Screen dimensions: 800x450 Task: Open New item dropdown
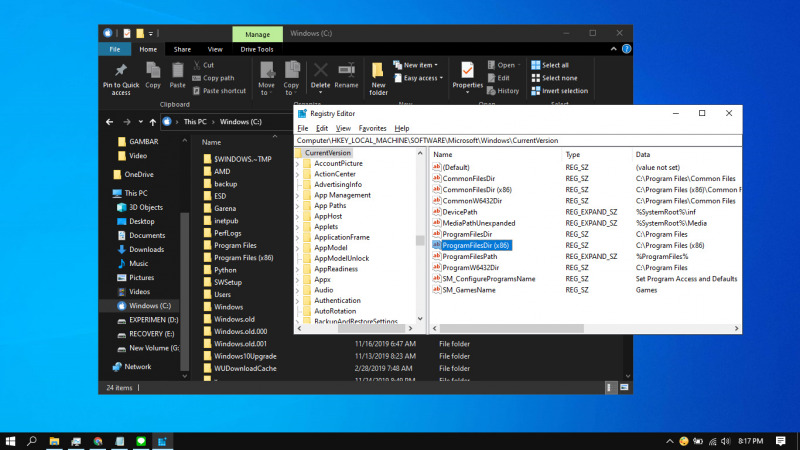(x=416, y=65)
